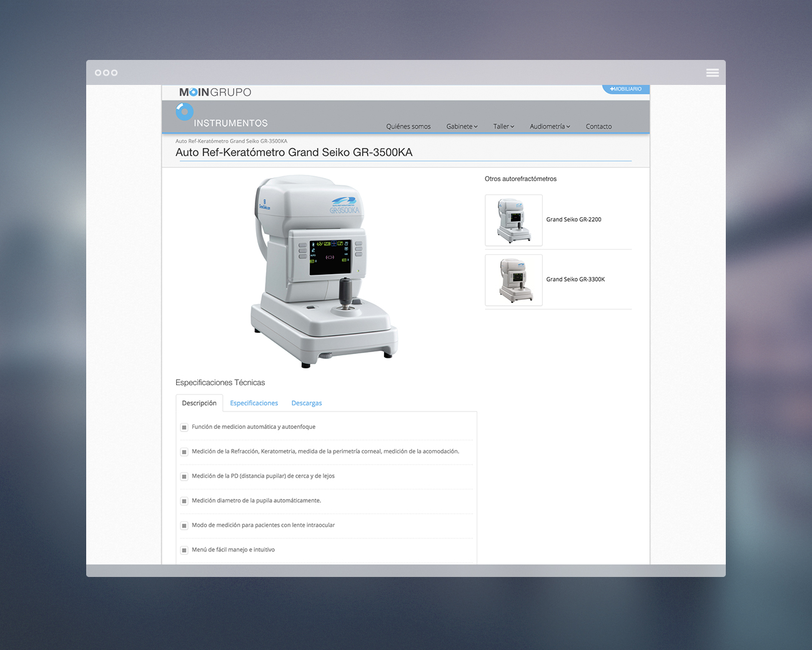
Task: Go to Quiénes somos page
Action: pos(408,126)
